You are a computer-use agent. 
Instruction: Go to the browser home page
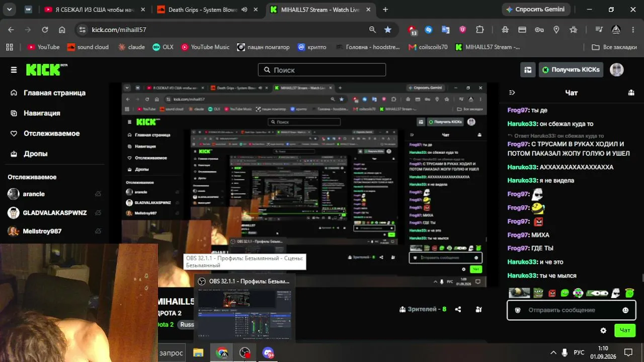coord(62,30)
